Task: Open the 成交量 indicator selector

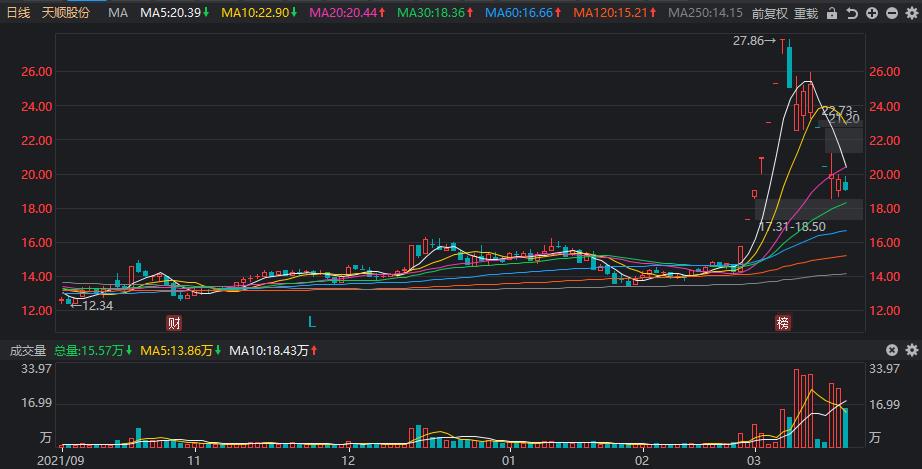Action: point(28,350)
